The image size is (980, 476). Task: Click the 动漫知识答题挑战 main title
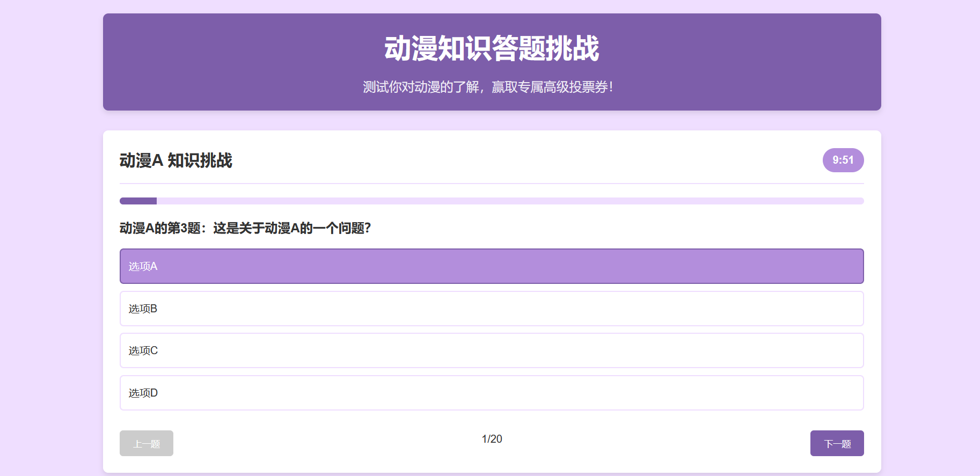492,48
